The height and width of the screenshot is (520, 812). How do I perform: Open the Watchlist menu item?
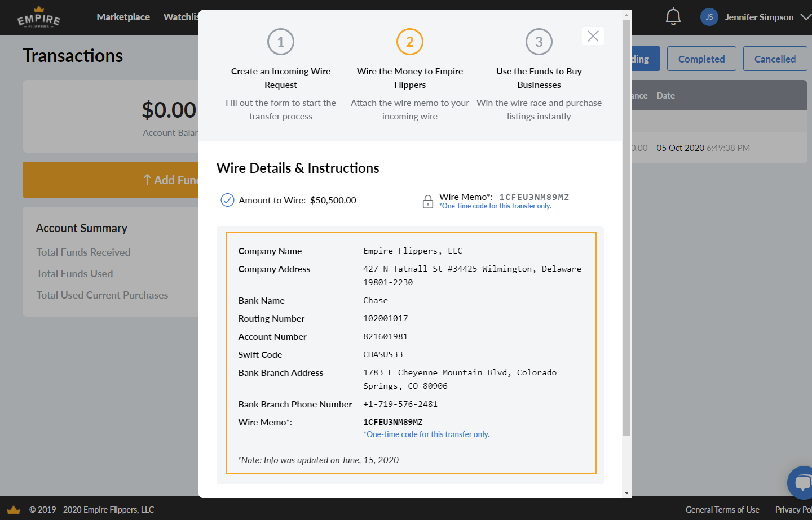[x=181, y=17]
